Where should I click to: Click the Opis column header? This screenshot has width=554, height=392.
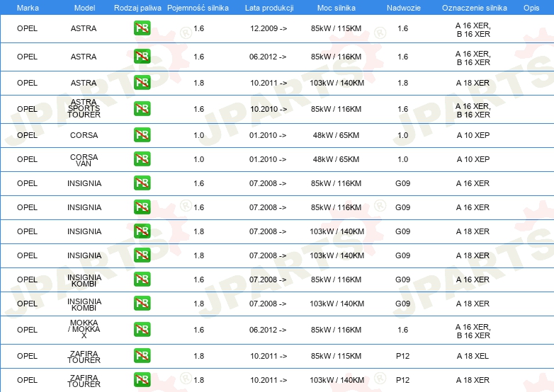(531, 7)
